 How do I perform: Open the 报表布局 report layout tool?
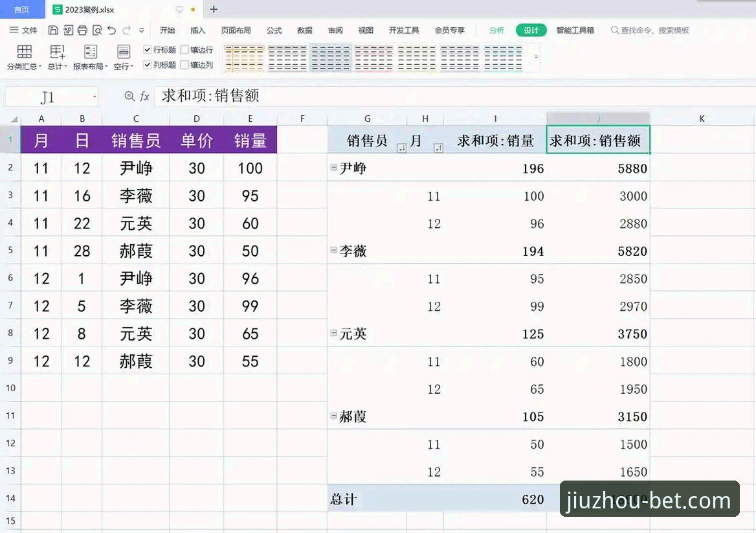[90, 57]
